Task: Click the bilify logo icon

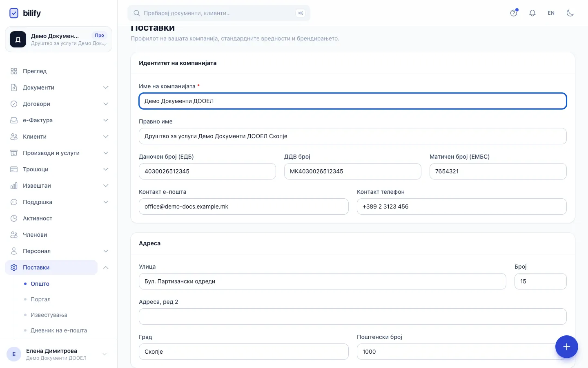Action: [14, 13]
